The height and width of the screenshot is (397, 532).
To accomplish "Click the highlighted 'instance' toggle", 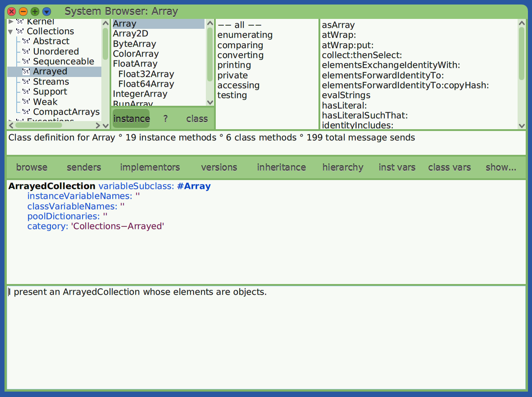I will pos(131,118).
